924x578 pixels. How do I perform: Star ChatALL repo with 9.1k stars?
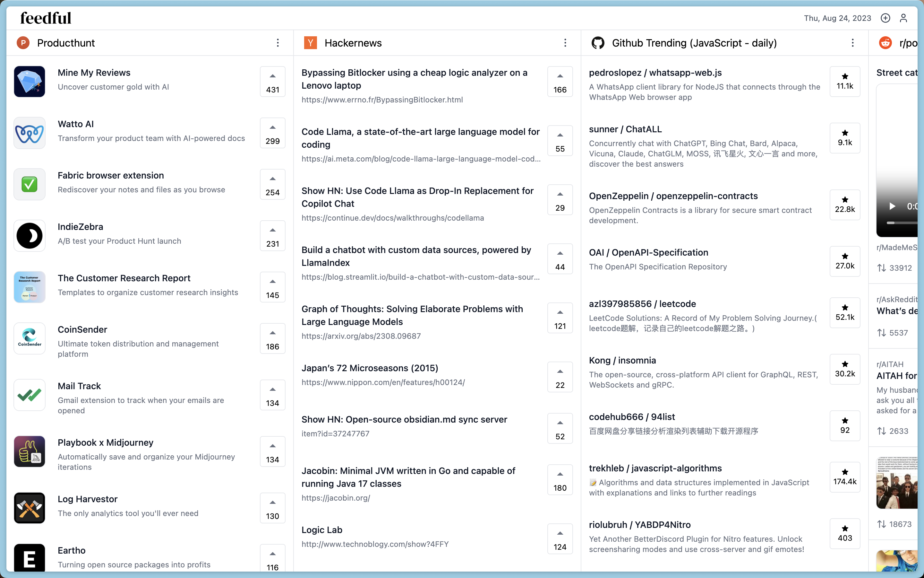(x=845, y=138)
